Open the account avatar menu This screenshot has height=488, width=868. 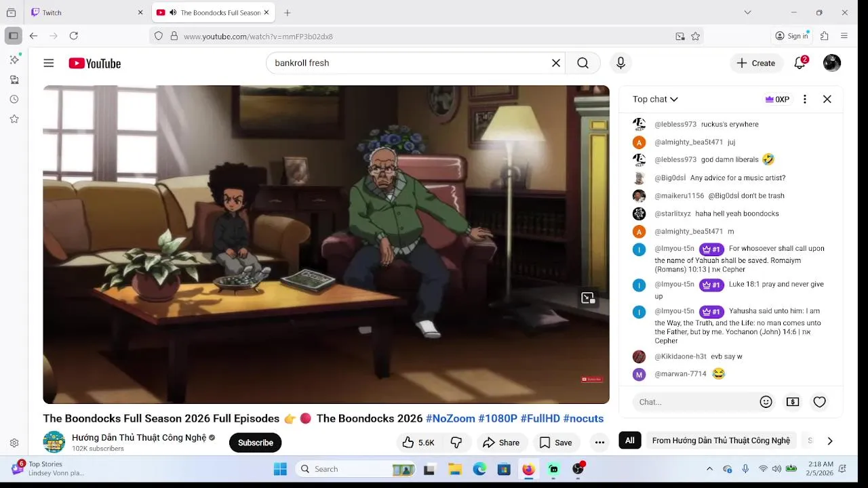coord(832,63)
